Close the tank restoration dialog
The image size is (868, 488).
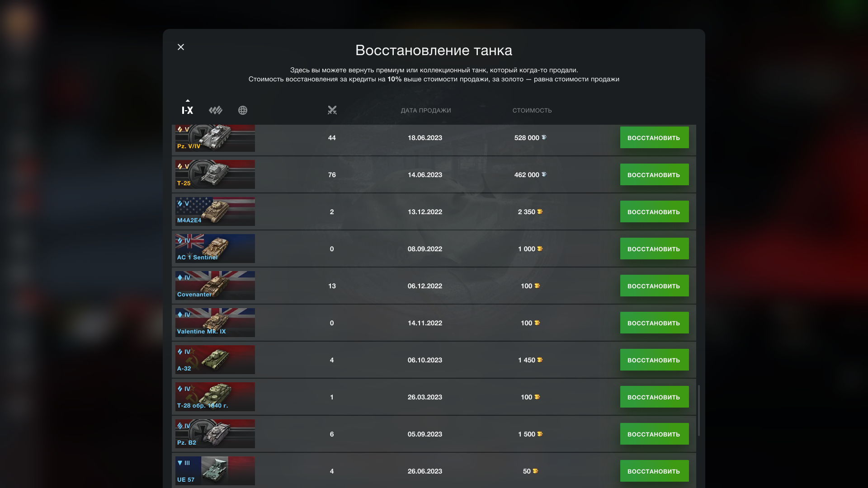tap(181, 47)
